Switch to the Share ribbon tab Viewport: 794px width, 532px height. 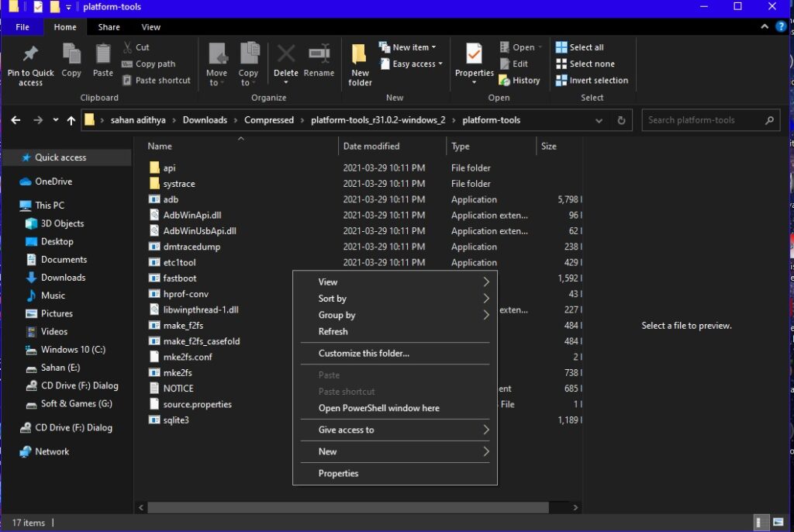point(109,27)
